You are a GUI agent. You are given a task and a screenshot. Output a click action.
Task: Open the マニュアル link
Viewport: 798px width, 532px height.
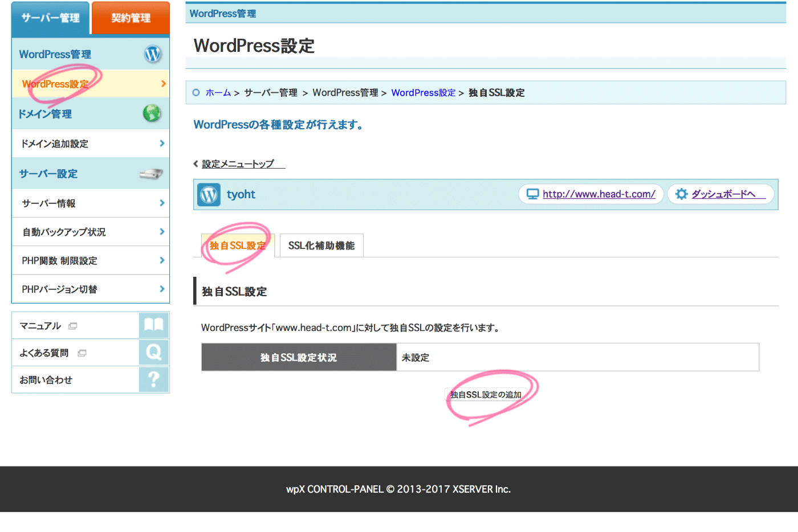tap(40, 326)
